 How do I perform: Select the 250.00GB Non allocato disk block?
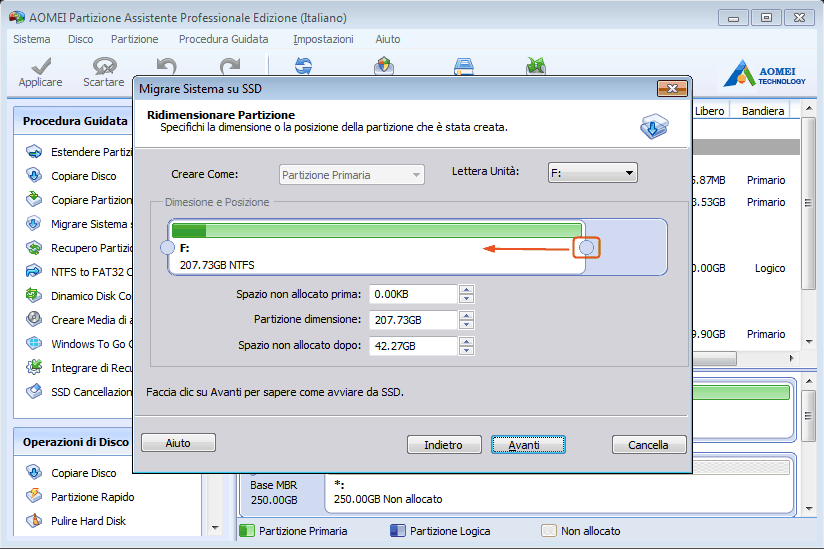pos(559,486)
